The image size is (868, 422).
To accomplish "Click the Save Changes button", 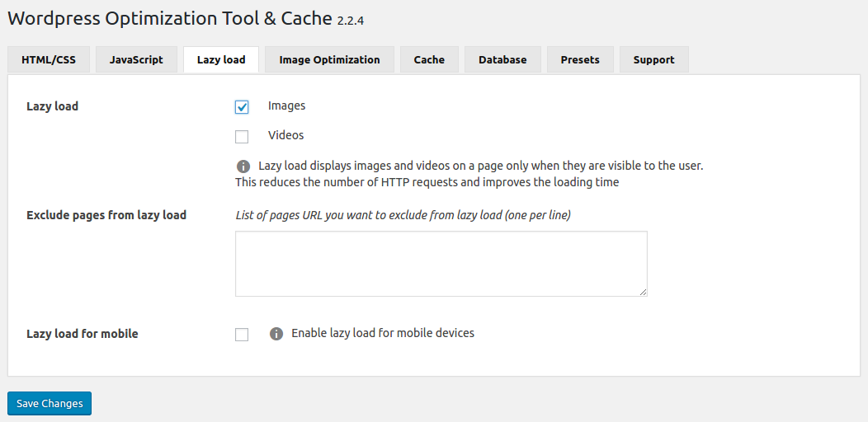I will tap(50, 403).
